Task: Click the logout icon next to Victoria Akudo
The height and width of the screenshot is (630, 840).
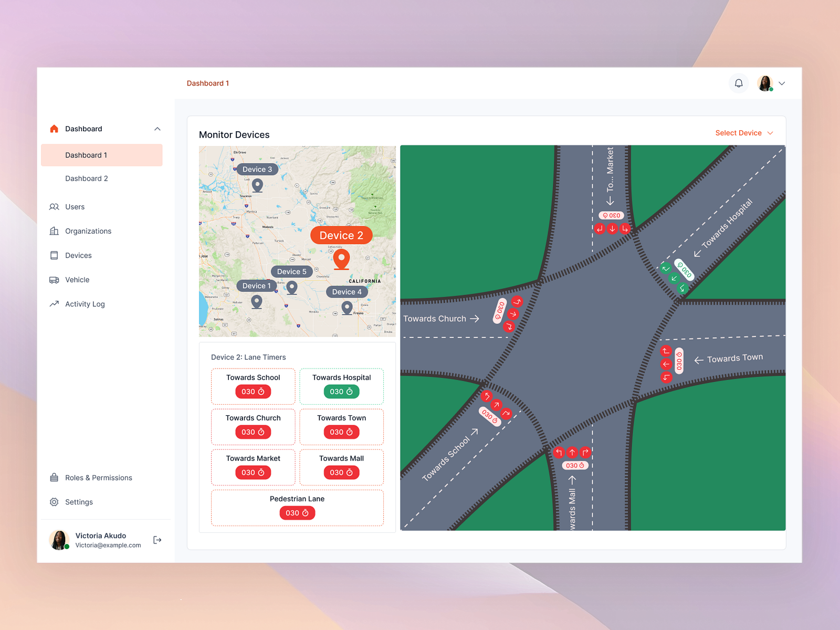Action: (157, 540)
